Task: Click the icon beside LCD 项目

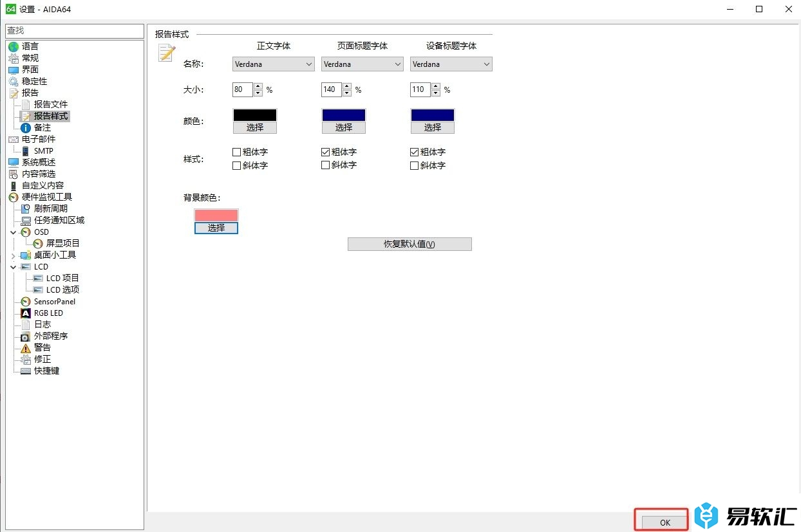Action: coord(38,278)
